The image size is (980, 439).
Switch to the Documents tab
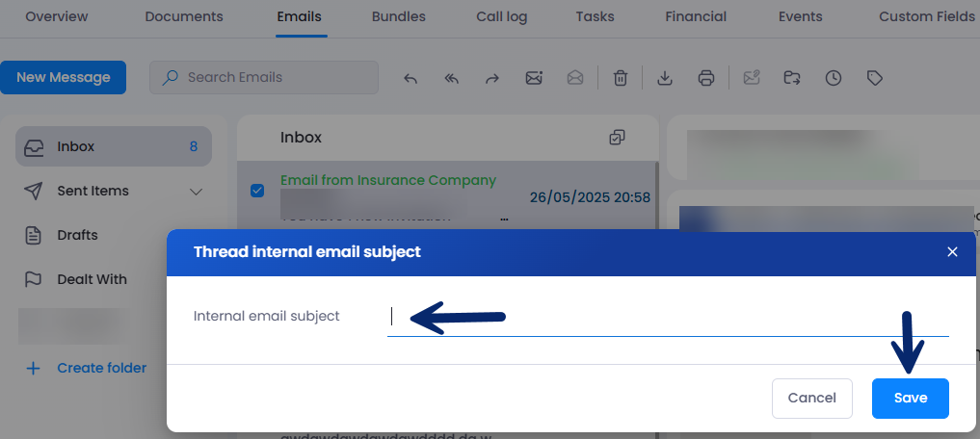click(x=183, y=16)
